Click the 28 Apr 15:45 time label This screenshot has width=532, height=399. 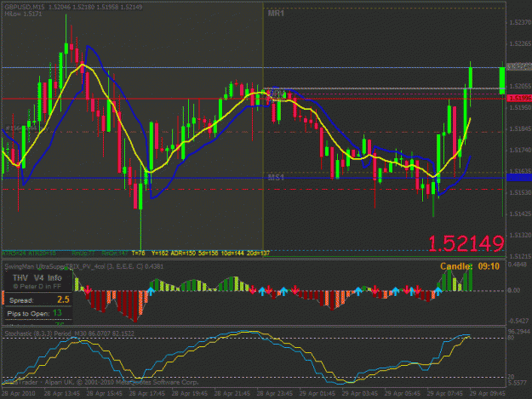tap(104, 394)
